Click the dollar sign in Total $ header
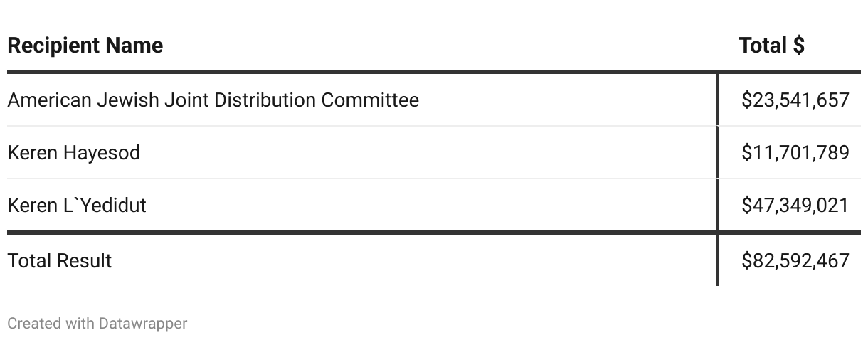The image size is (868, 340). [798, 46]
